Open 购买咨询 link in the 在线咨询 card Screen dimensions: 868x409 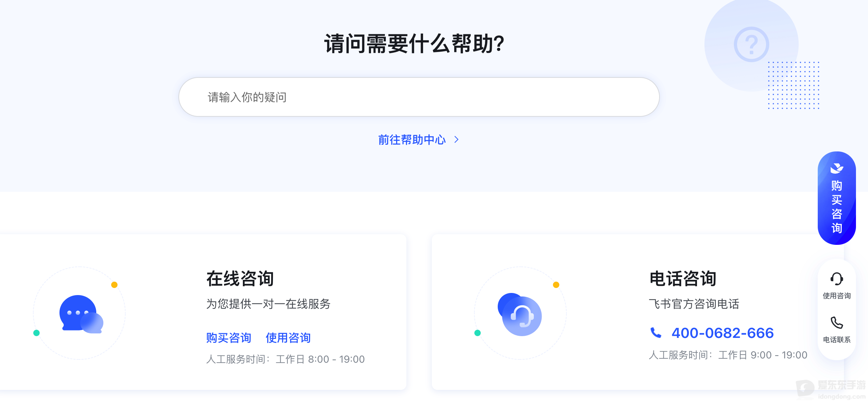tap(229, 338)
